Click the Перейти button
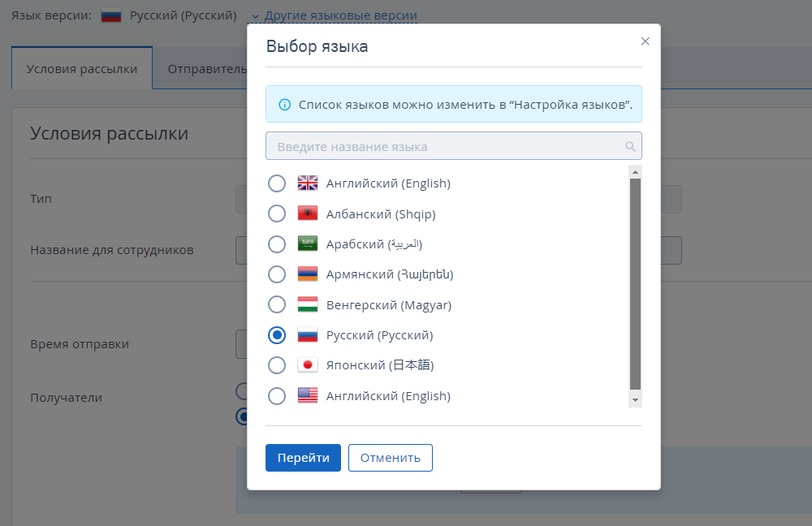Screen dimensions: 812x526 303,458
